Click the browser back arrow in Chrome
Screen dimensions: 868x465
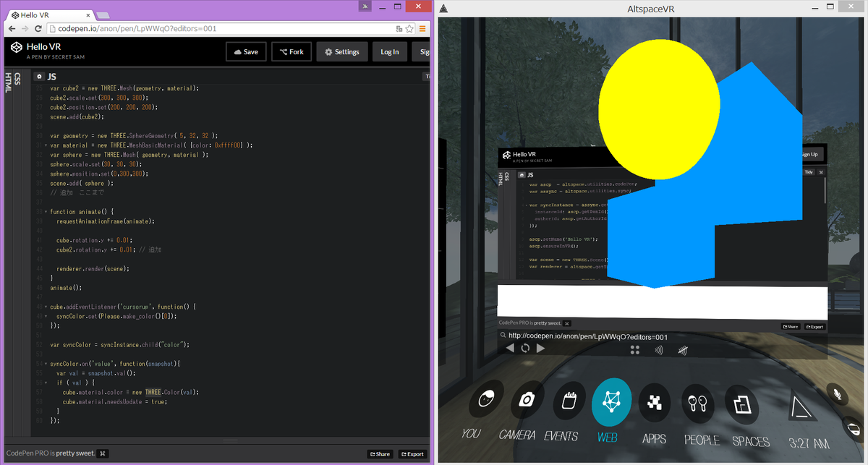(x=12, y=28)
